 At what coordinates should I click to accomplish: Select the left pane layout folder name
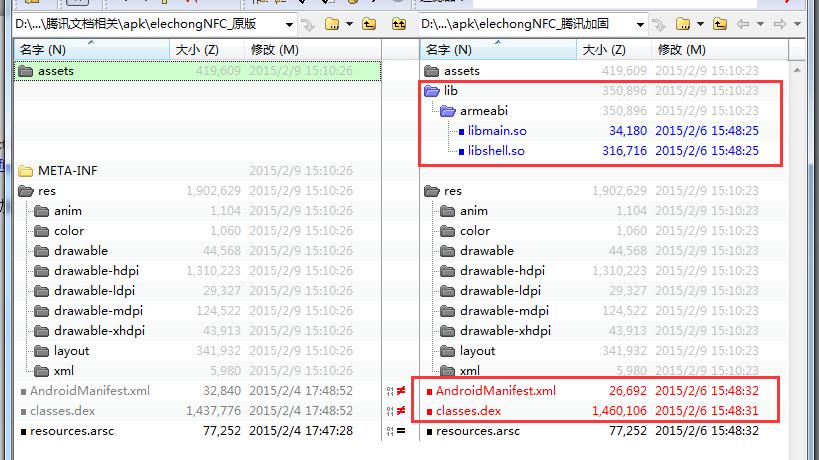point(72,351)
